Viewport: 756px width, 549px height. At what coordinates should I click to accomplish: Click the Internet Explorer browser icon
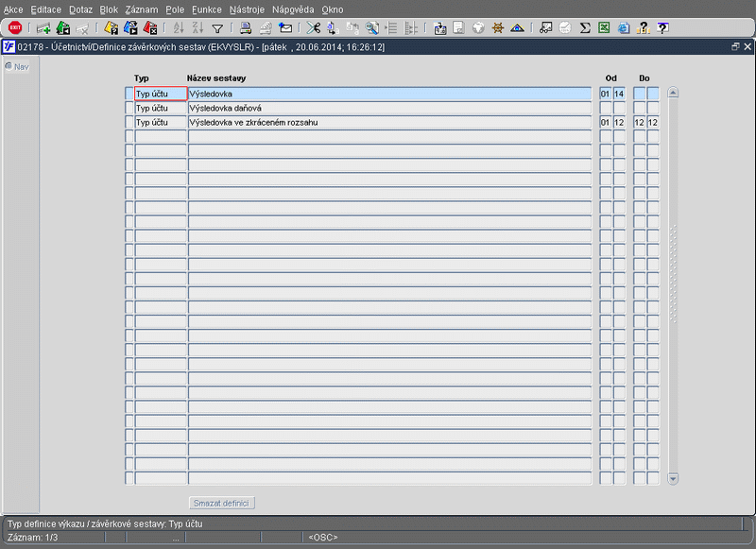tap(624, 28)
